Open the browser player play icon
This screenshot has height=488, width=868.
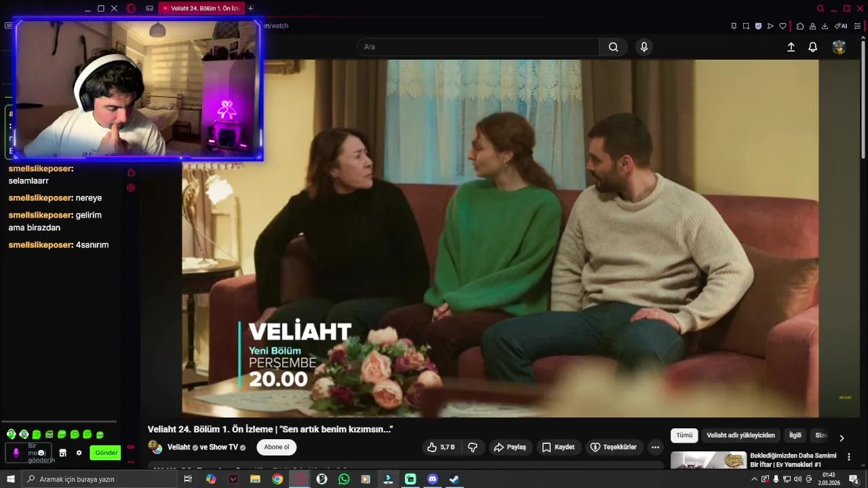[x=770, y=26]
